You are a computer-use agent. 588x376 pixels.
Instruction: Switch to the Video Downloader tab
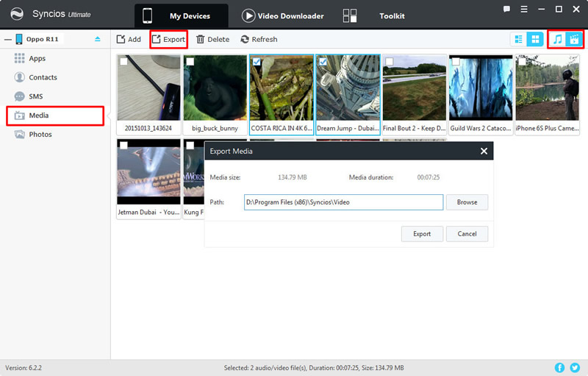coord(283,15)
